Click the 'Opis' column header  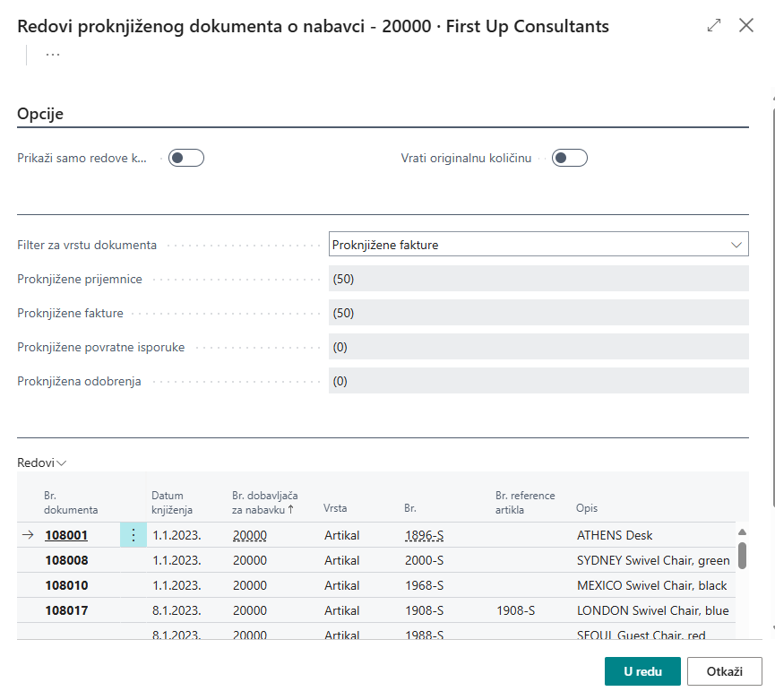point(587,508)
